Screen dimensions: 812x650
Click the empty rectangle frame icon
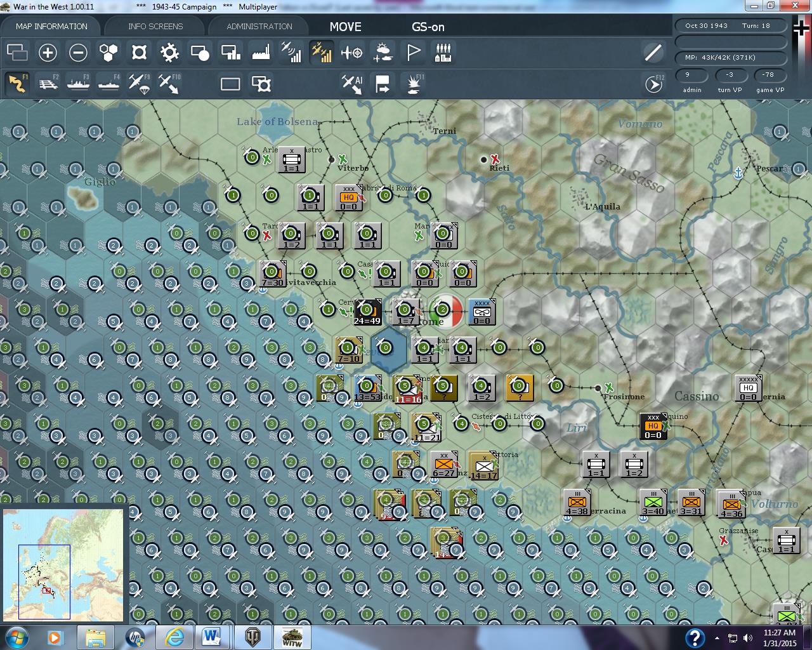[x=230, y=84]
